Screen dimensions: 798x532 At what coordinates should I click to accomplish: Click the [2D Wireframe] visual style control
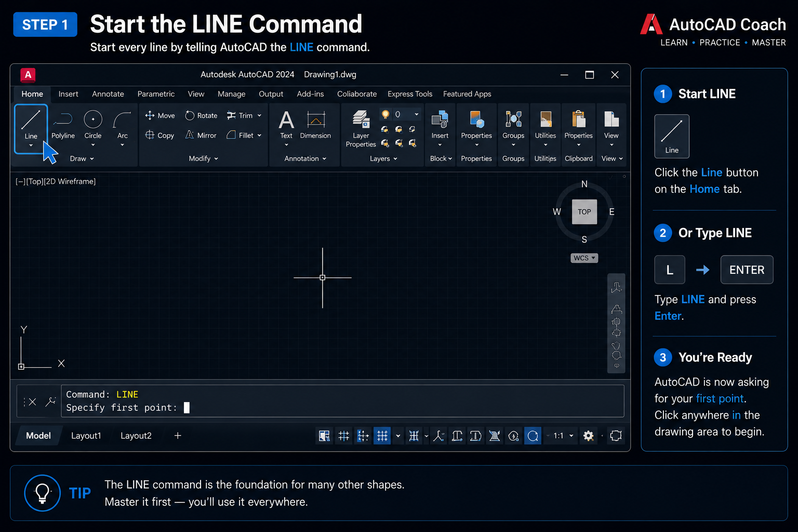coord(70,181)
